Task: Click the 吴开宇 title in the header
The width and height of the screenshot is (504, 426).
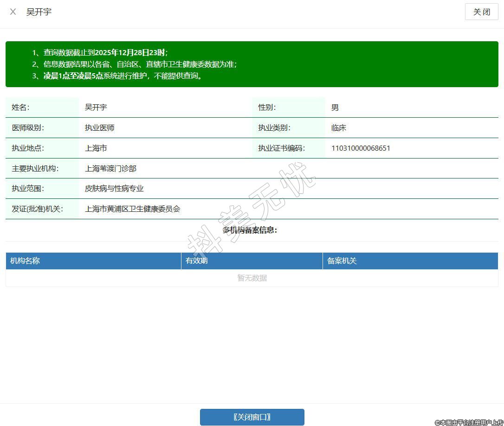Action: pyautogui.click(x=39, y=12)
